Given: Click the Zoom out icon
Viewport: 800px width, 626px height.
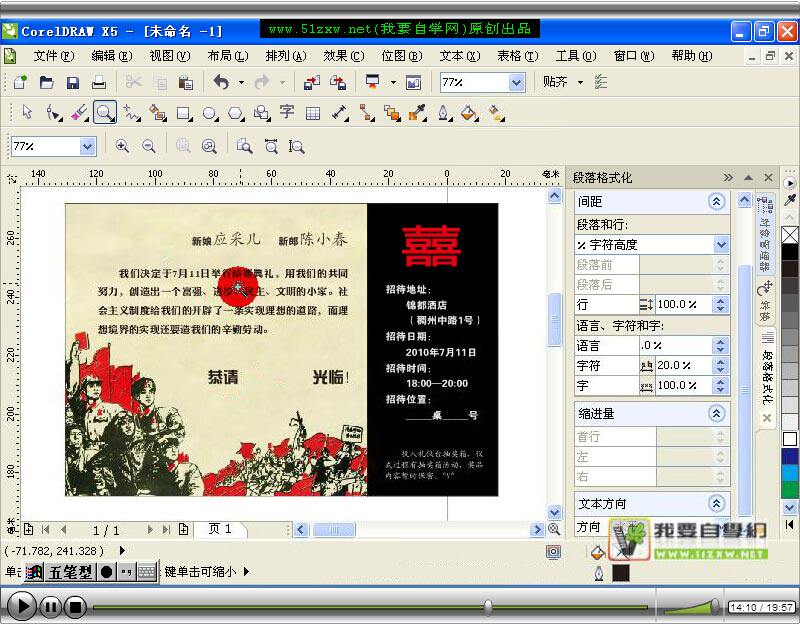Looking at the screenshot, I should pos(148,146).
